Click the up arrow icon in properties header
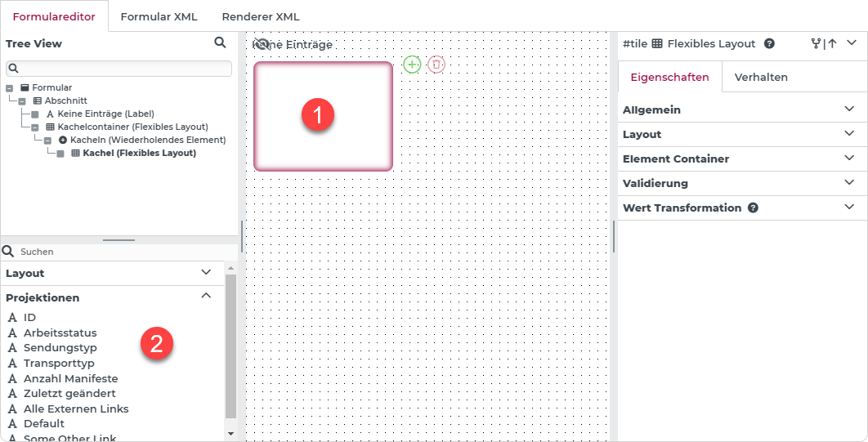 [x=832, y=44]
